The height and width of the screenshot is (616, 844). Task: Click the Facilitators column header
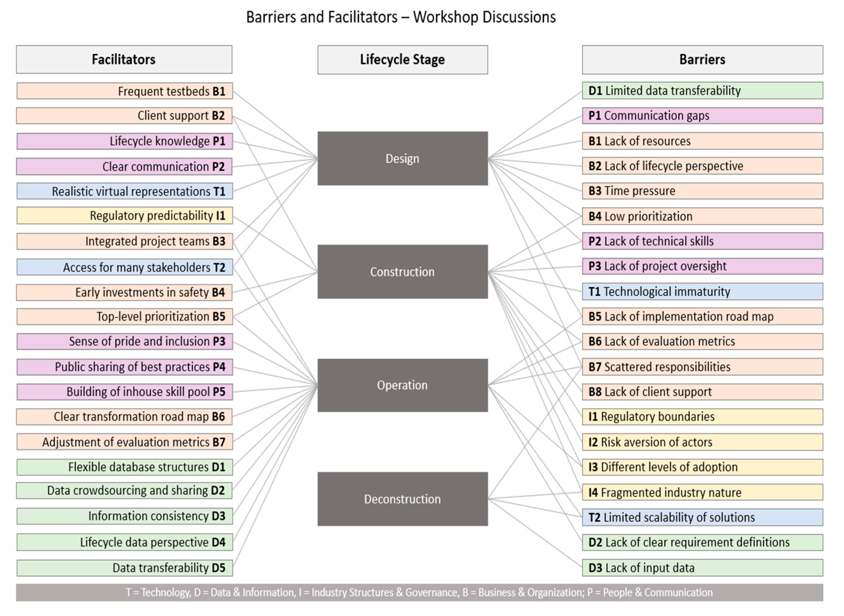pos(124,60)
